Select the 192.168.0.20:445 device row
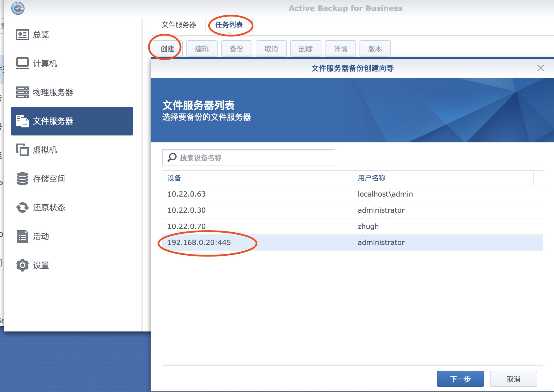The height and width of the screenshot is (392, 554). (353, 242)
